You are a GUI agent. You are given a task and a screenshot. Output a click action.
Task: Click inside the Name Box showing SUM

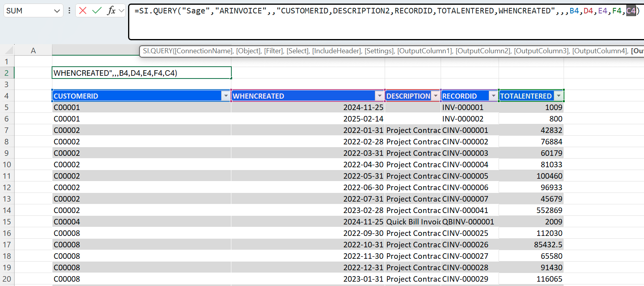pyautogui.click(x=28, y=11)
